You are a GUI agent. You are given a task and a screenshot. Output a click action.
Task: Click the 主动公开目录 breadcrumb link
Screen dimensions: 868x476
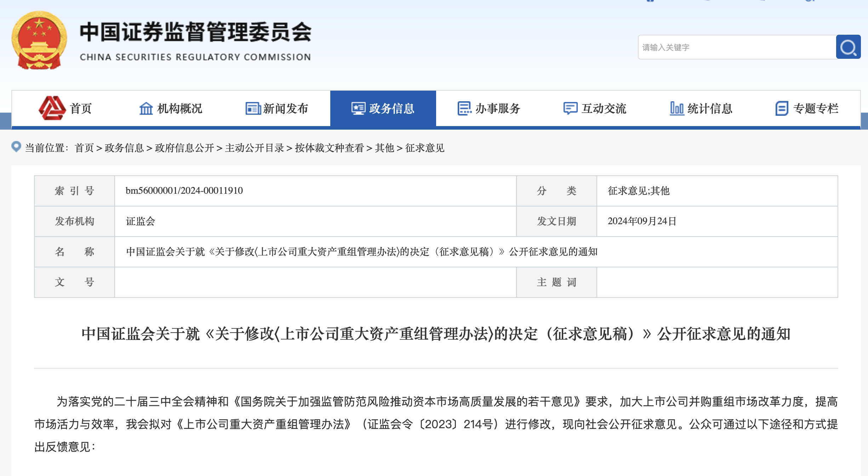click(255, 148)
